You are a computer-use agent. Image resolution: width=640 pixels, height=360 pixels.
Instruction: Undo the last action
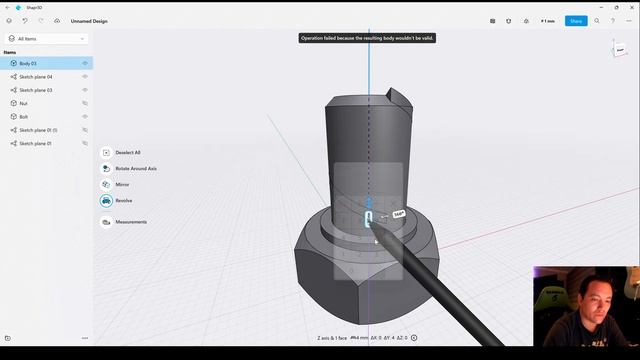(x=25, y=21)
